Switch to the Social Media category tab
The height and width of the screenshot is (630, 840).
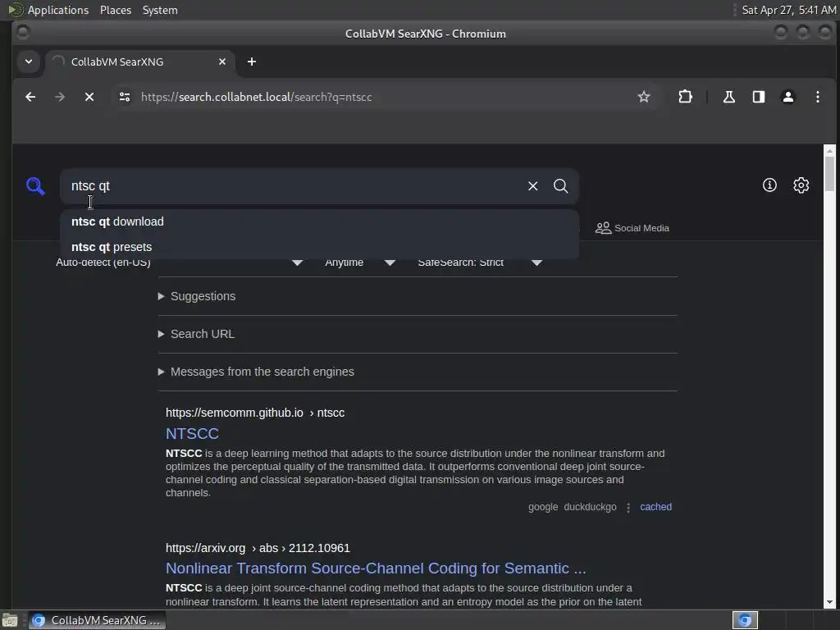(632, 228)
